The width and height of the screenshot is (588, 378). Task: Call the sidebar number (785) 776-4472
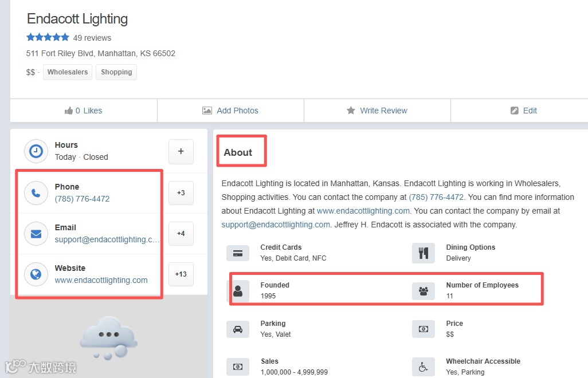click(x=82, y=199)
